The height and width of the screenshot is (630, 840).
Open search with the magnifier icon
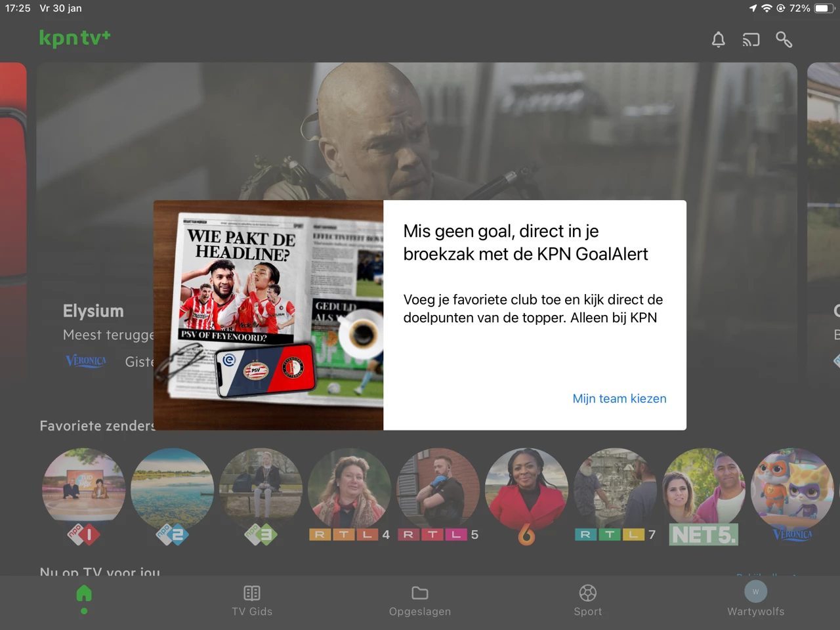pyautogui.click(x=784, y=40)
